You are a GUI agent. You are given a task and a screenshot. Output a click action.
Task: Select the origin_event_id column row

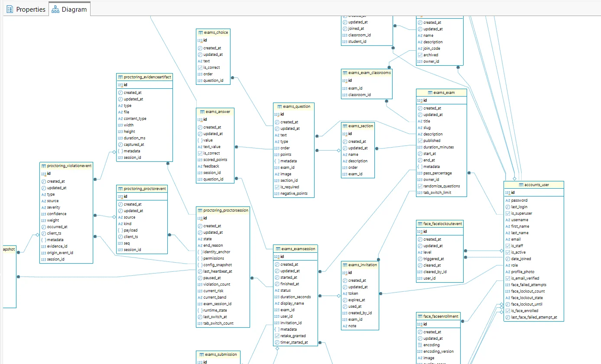[66, 253]
